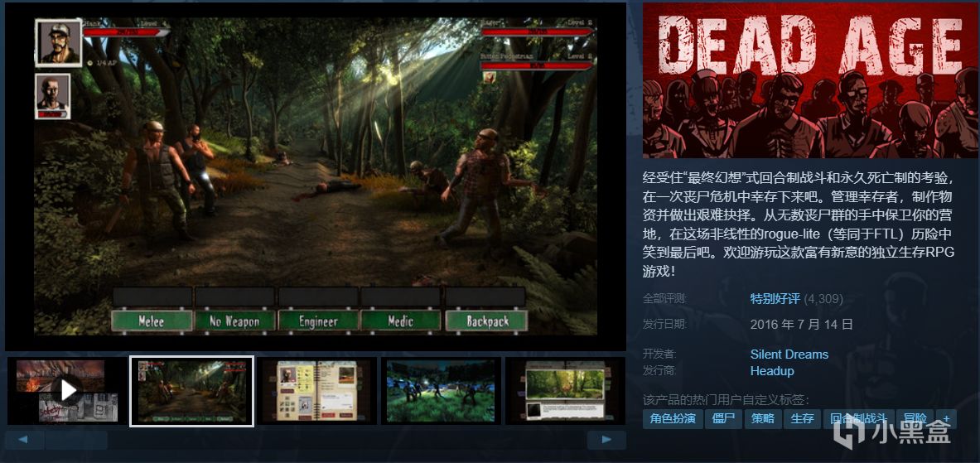Click the 该产品的热门用户自定义标签 heading
The height and width of the screenshot is (463, 980).
pos(726,400)
